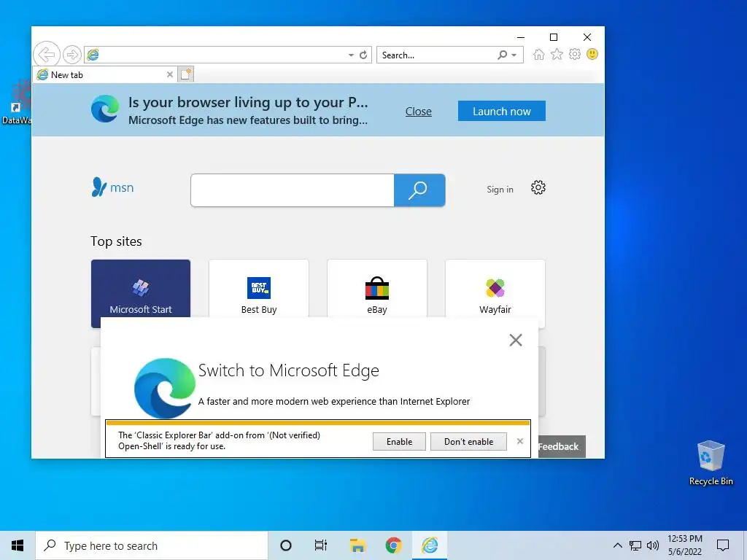The image size is (747, 560).
Task: Open the Wayfair top site tile
Action: tap(495, 289)
